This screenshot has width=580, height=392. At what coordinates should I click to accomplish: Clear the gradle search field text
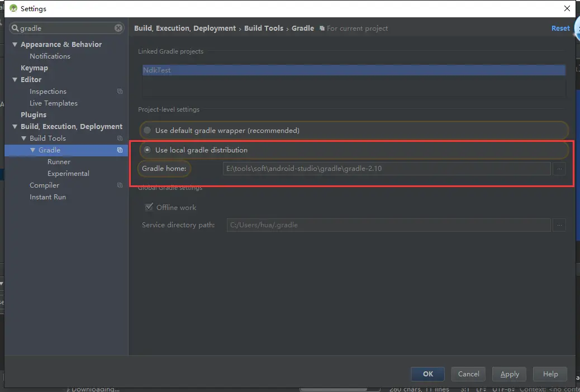(x=118, y=28)
